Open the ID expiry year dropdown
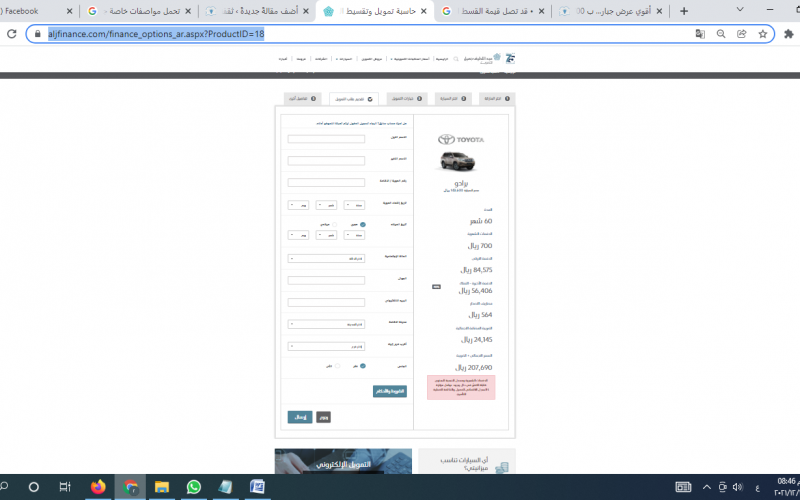This screenshot has width=800, height=500. pos(354,205)
